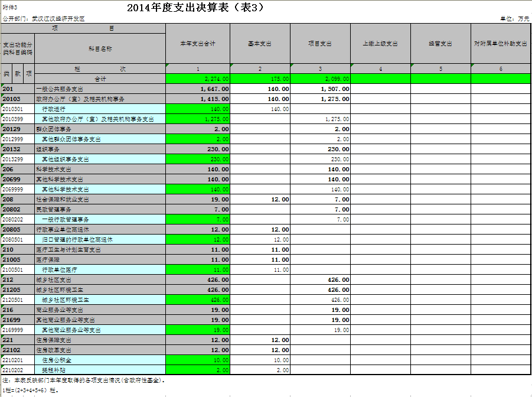Screen dimensions: 532x397
Task: Select the 上缴上级支出 column header
Action: 380,44
